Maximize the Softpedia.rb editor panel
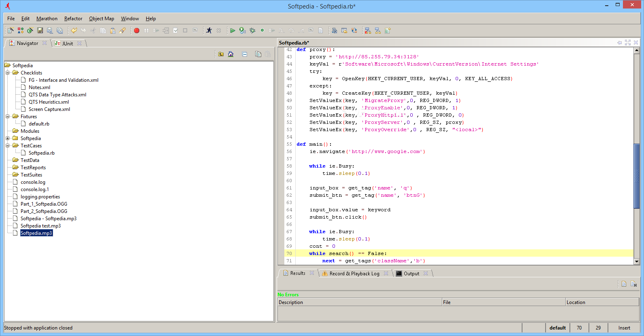The width and height of the screenshot is (644, 336). (x=628, y=43)
